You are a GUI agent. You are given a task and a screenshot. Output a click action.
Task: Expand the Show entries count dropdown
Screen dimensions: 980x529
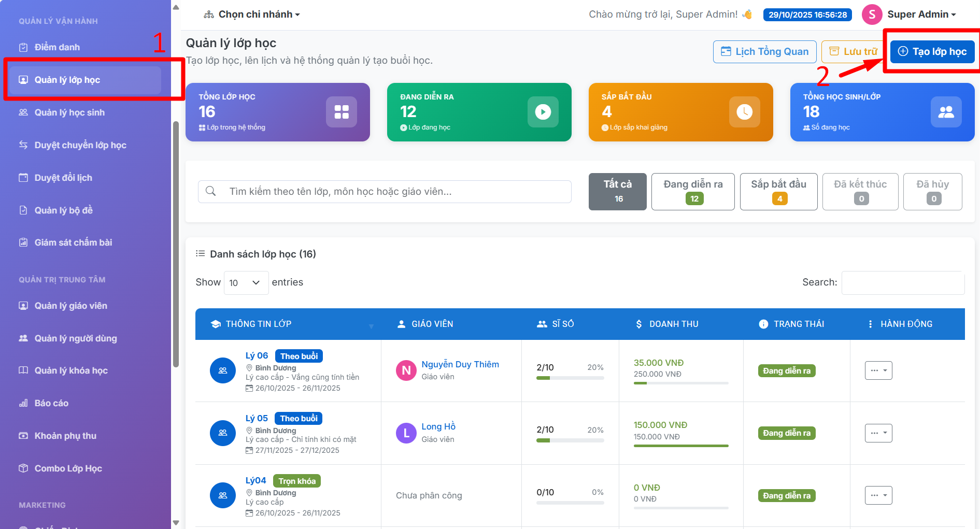click(x=246, y=282)
